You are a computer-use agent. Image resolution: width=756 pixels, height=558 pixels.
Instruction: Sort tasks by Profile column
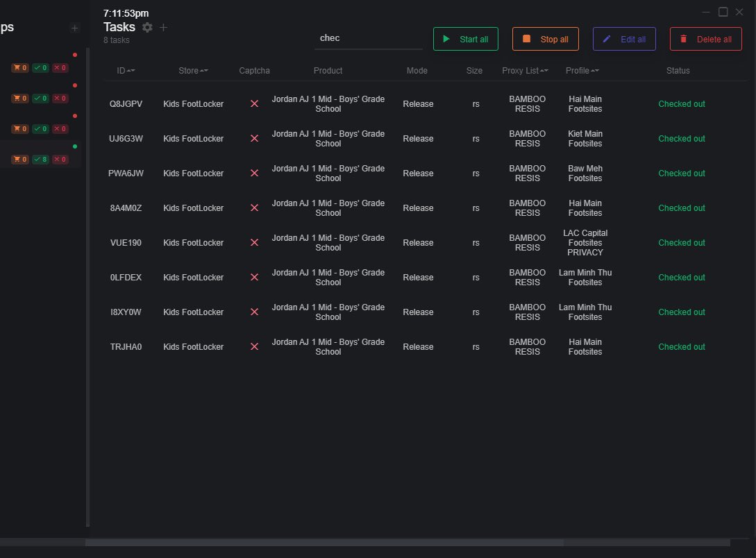(x=582, y=70)
